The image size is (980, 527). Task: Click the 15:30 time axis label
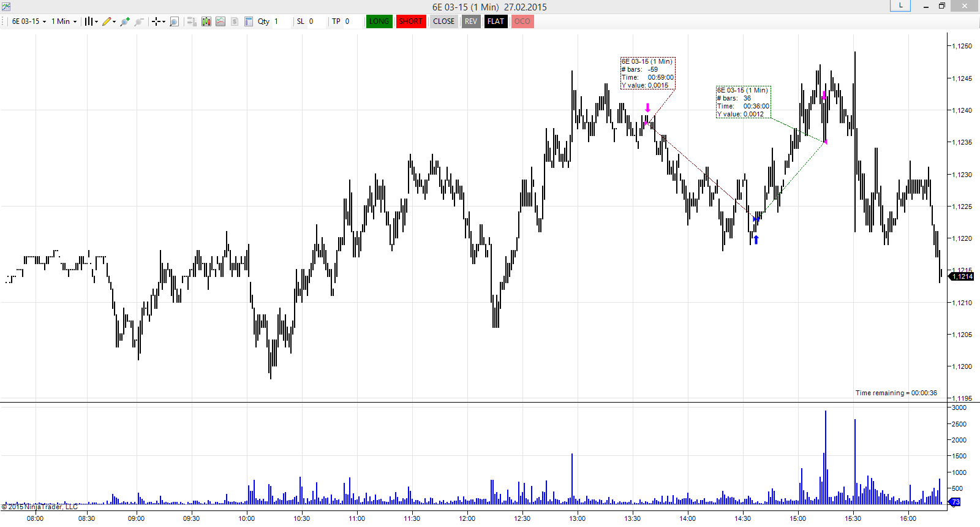[853, 518]
